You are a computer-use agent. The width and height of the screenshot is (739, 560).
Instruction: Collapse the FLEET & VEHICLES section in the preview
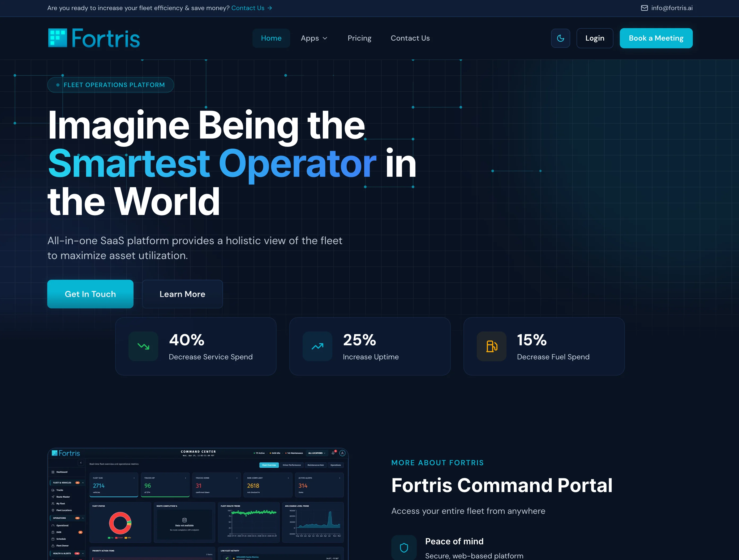tap(83, 483)
